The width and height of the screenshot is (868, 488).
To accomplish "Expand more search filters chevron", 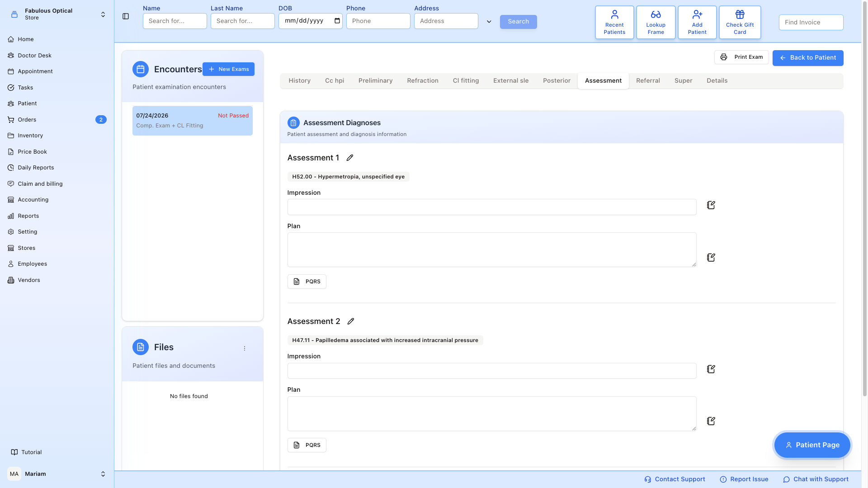I will point(489,22).
